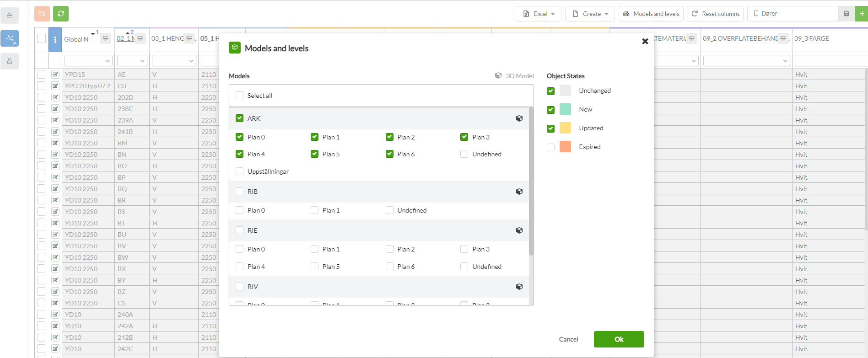Click the blue network sidebar icon
This screenshot has width=868, height=358.
[10, 38]
